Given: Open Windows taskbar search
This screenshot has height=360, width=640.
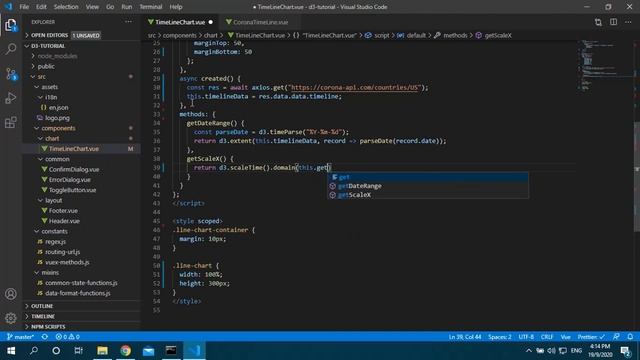Looking at the screenshot, I should 34,351.
